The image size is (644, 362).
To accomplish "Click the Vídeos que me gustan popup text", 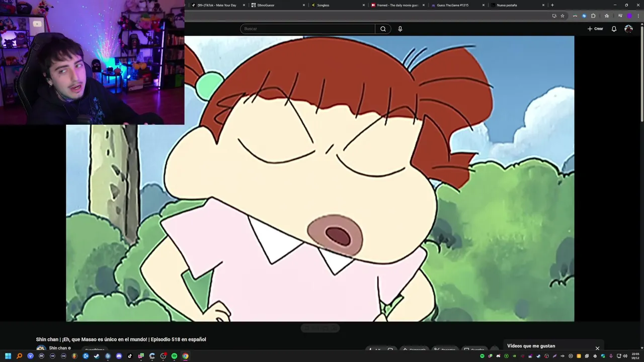I will [531, 346].
